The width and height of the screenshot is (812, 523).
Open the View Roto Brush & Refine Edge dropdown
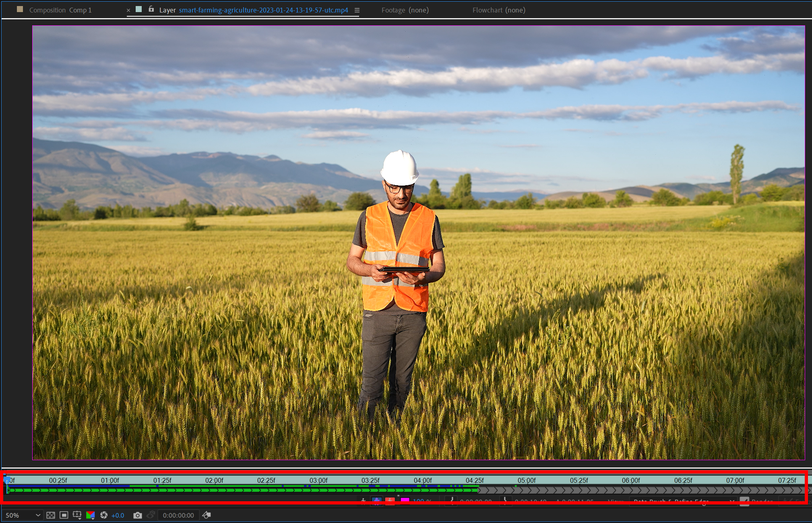[x=683, y=501]
